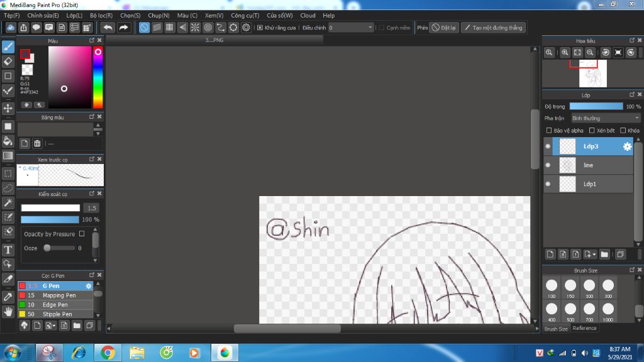
Task: Open the Lớp(L) menu
Action: (x=74, y=15)
